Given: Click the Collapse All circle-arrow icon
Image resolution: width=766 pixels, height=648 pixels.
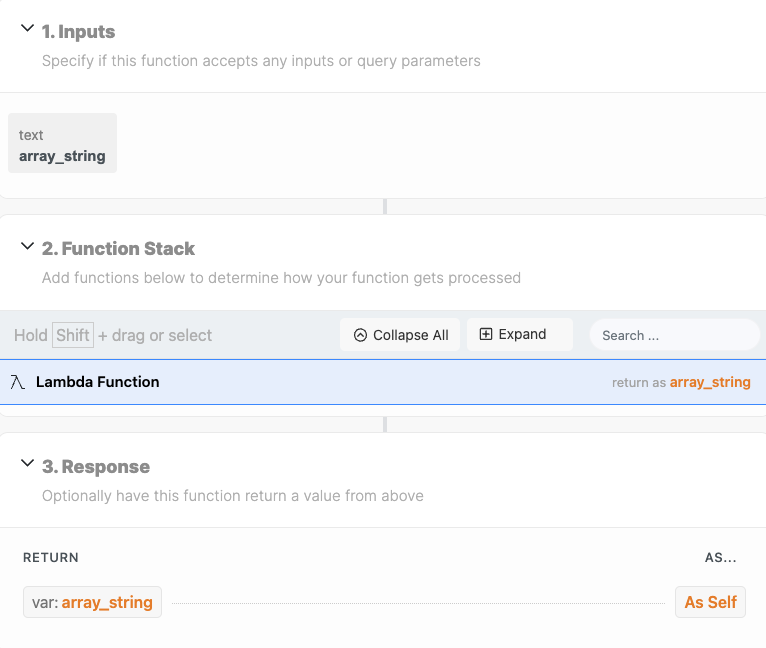Looking at the screenshot, I should 360,335.
